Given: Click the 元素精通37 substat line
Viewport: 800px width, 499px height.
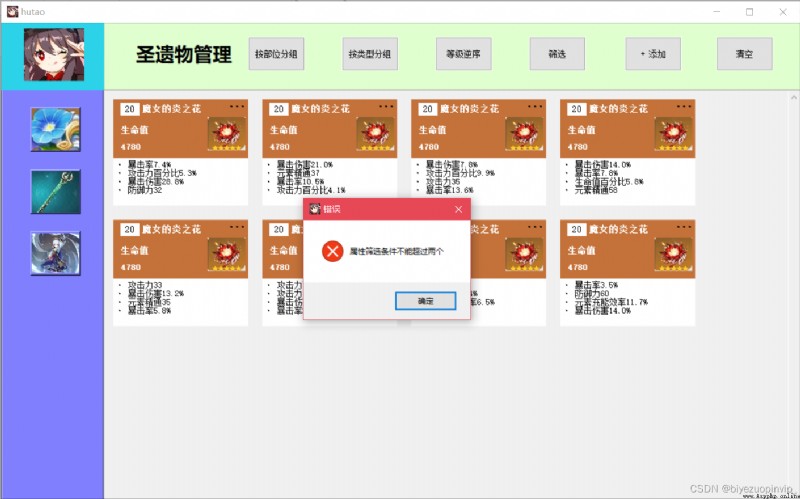Looking at the screenshot, I should coord(298,173).
